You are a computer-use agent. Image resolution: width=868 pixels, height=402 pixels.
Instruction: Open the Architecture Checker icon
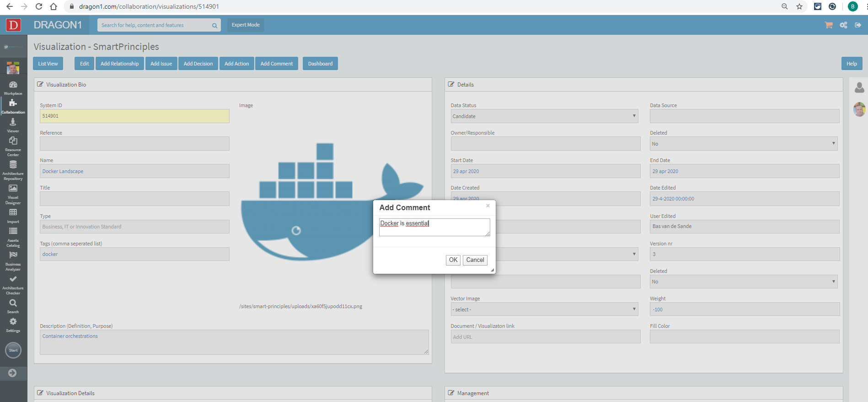click(13, 282)
